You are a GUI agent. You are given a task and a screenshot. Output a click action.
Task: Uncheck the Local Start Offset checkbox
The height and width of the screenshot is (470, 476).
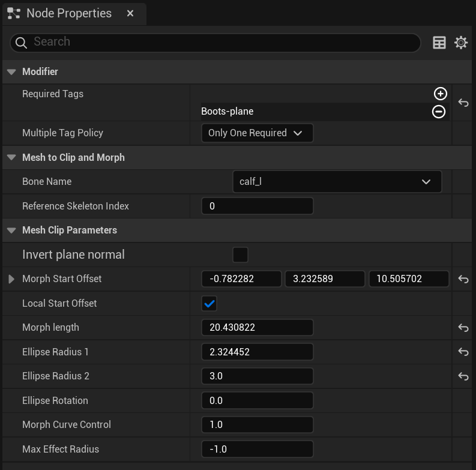[x=209, y=303]
